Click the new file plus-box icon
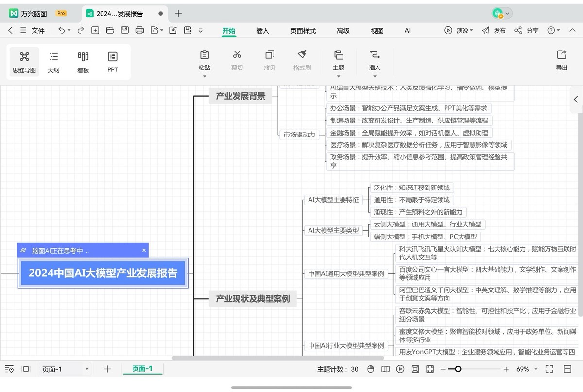The image size is (583, 392). (95, 30)
